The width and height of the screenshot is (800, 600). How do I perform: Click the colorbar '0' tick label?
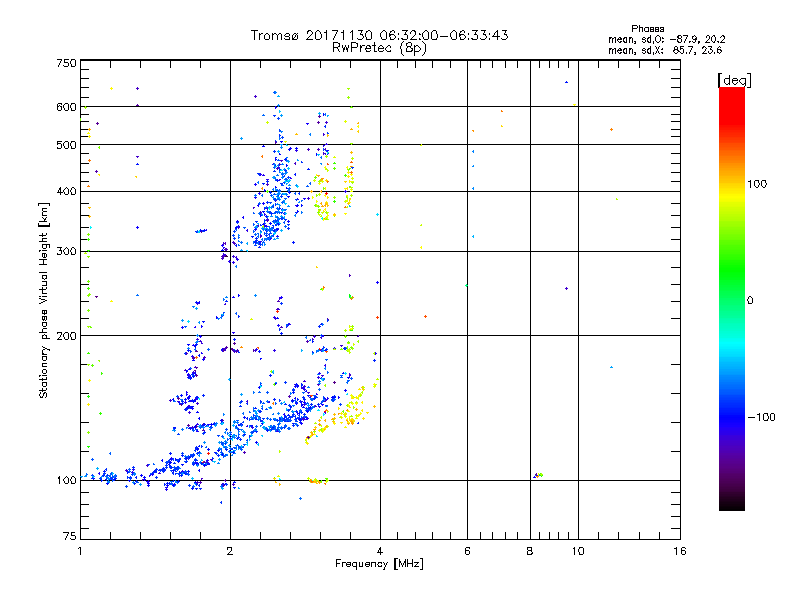[750, 301]
